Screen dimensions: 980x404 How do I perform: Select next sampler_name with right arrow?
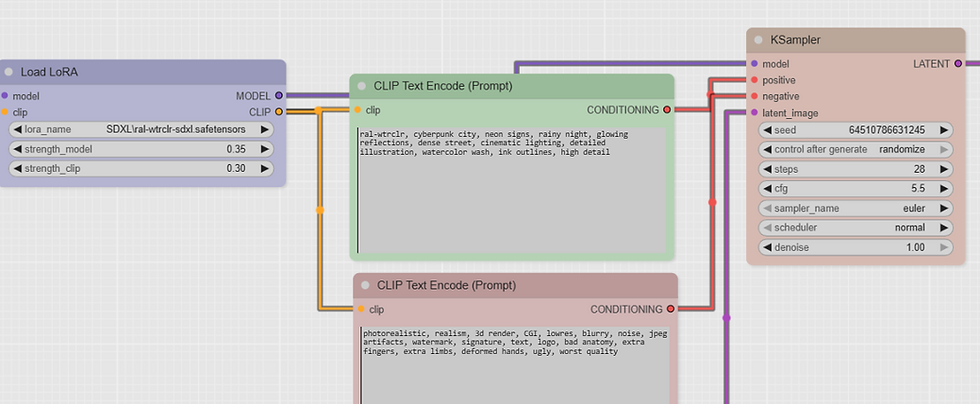(944, 208)
